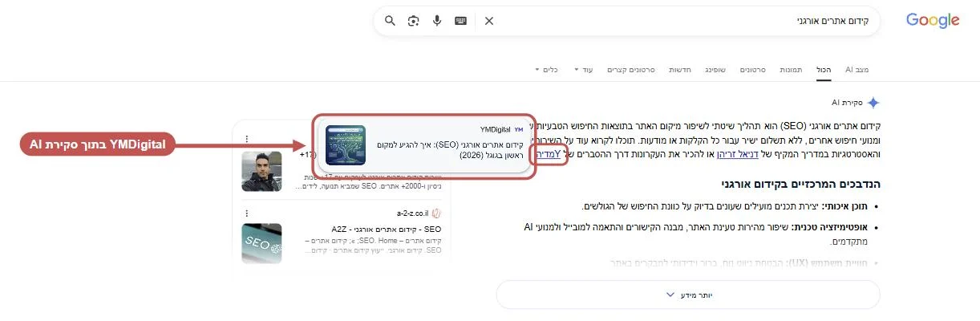Open the on-screen keyboard icon
This screenshot has width=980, height=321.
pos(460,21)
